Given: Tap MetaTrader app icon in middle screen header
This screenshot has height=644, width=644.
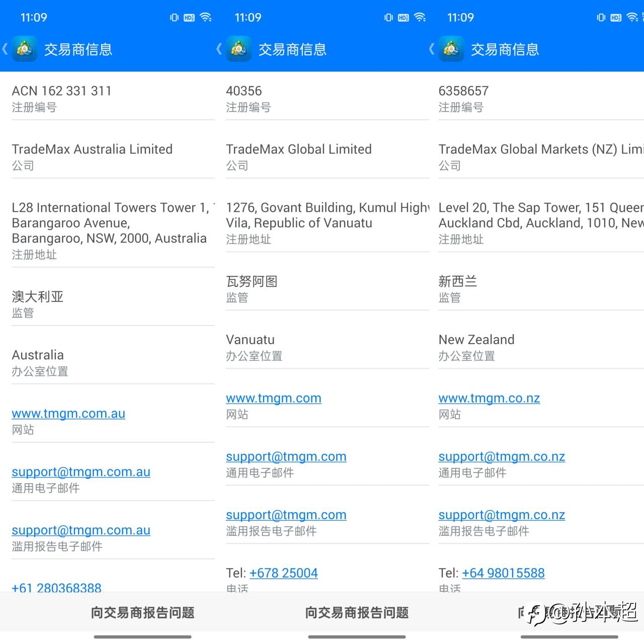Looking at the screenshot, I should coord(239,49).
